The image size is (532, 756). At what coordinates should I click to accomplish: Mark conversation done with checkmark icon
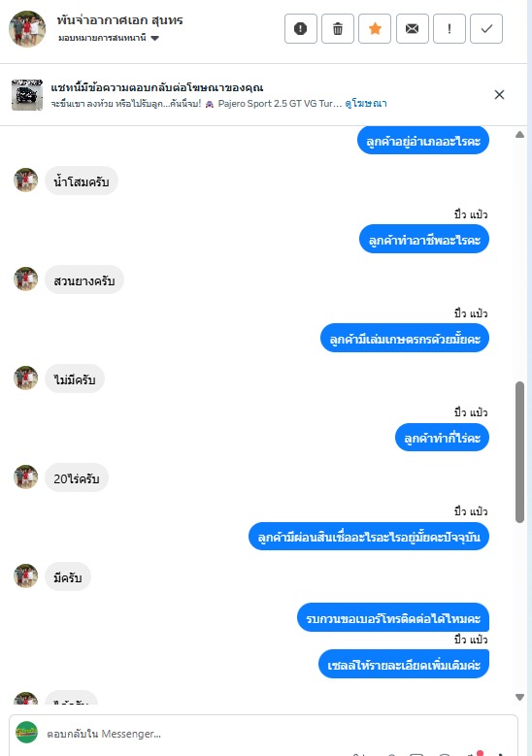point(486,29)
